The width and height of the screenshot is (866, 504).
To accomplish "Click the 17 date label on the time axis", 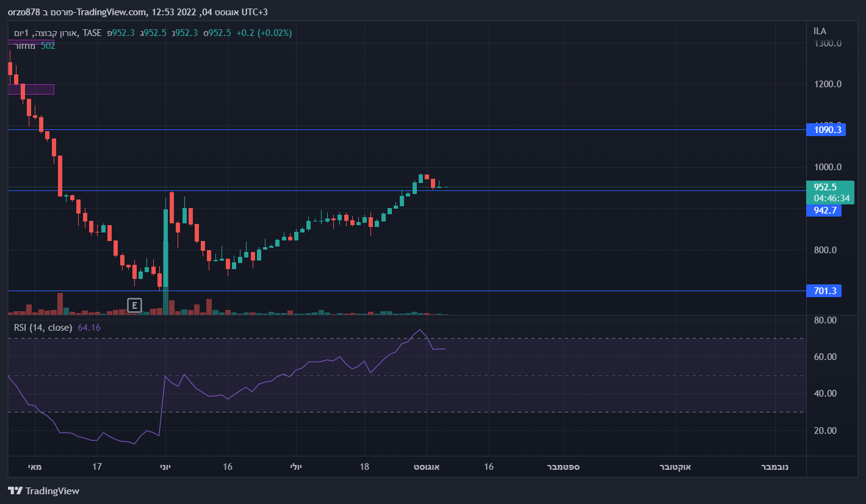I will coord(96,467).
